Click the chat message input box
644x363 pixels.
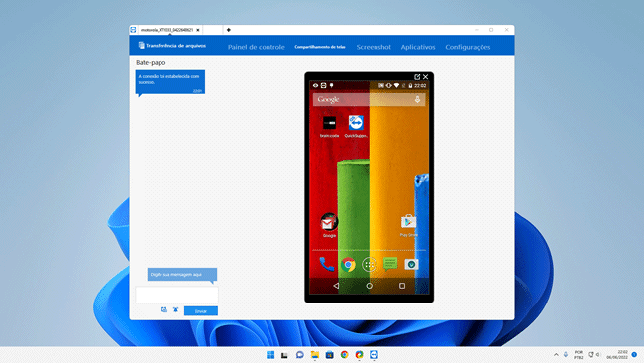[176, 295]
